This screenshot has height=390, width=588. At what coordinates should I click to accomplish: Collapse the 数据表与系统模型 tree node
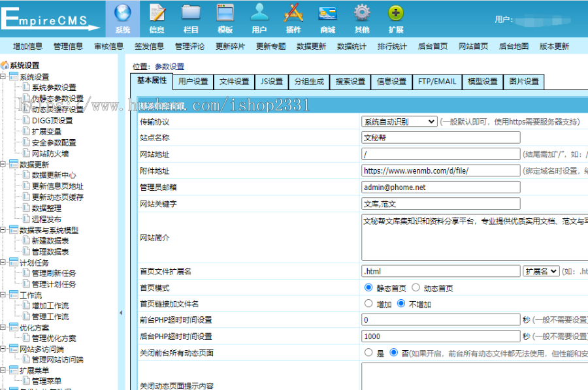pyautogui.click(x=3, y=230)
